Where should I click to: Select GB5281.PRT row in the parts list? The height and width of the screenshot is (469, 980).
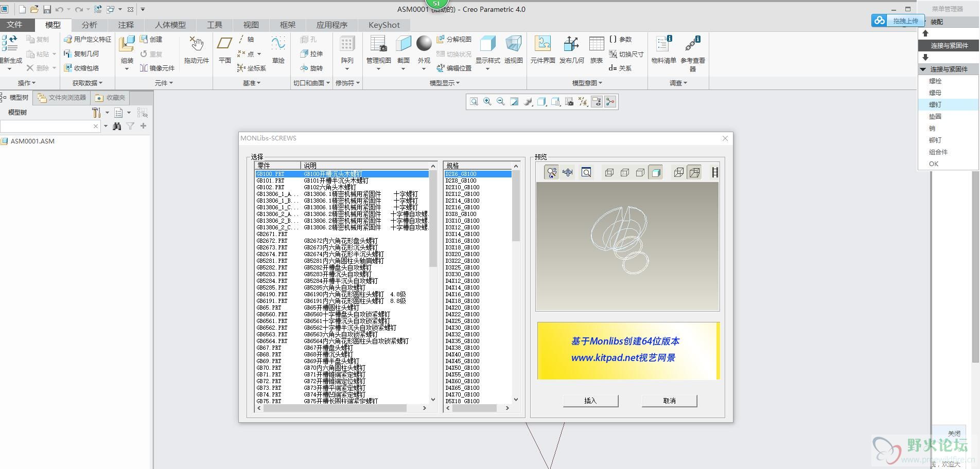click(x=342, y=261)
